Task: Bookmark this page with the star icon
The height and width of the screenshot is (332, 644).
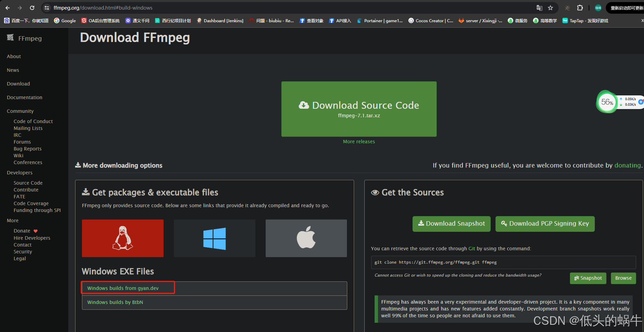Action: [550, 8]
